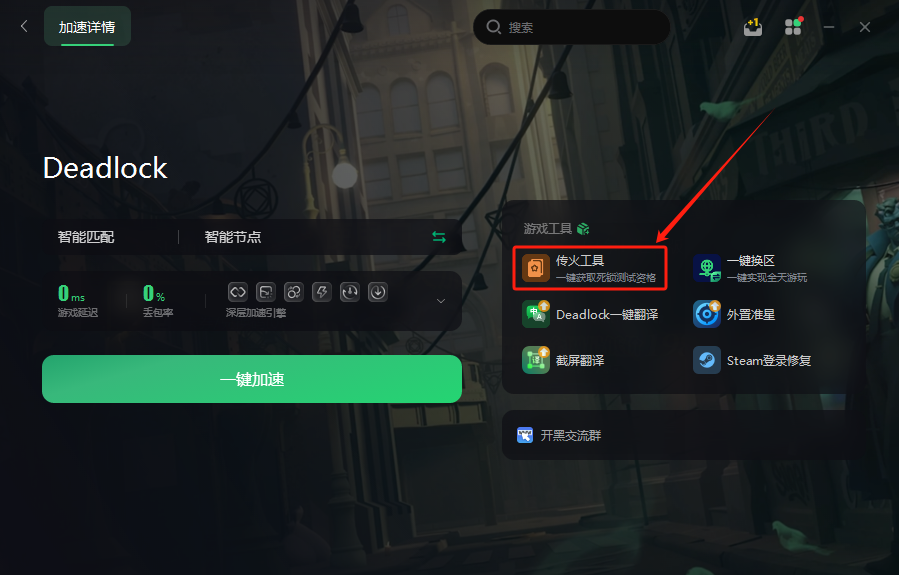Switch node using green swap arrows

click(439, 237)
